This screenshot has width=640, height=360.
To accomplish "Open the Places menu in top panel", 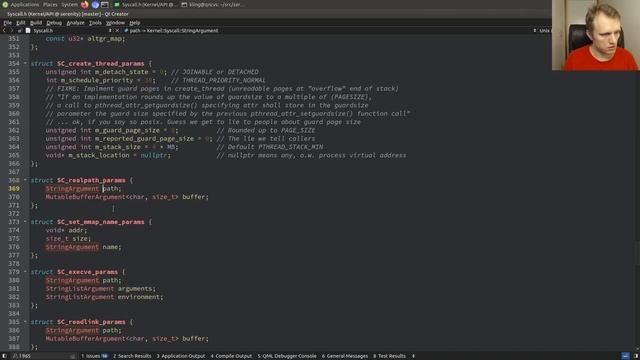I will 50,4.
